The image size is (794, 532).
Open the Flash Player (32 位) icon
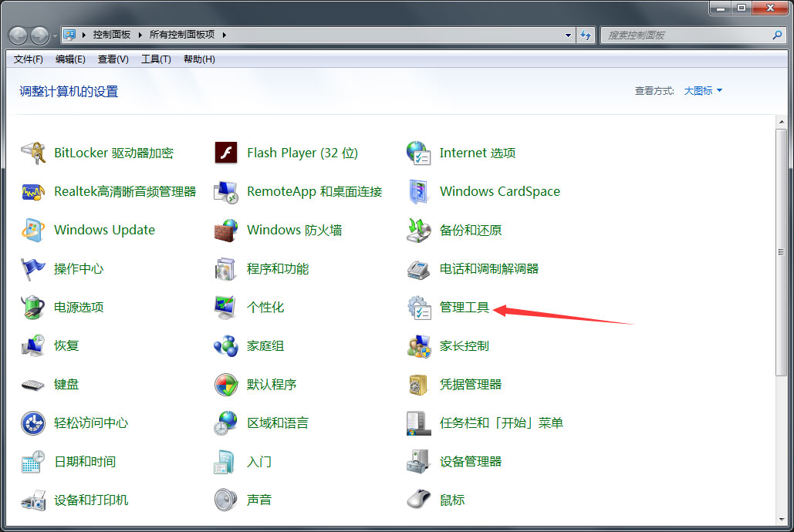click(x=226, y=153)
